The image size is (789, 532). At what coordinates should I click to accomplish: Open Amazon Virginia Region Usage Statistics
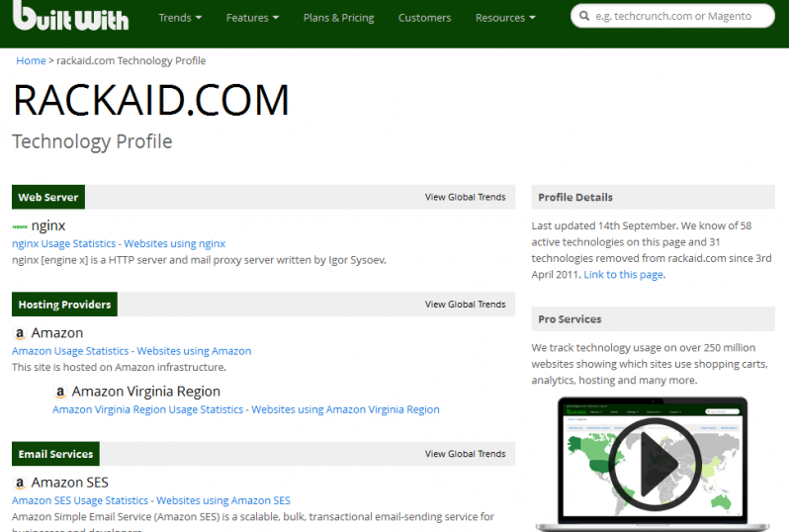[x=147, y=409]
